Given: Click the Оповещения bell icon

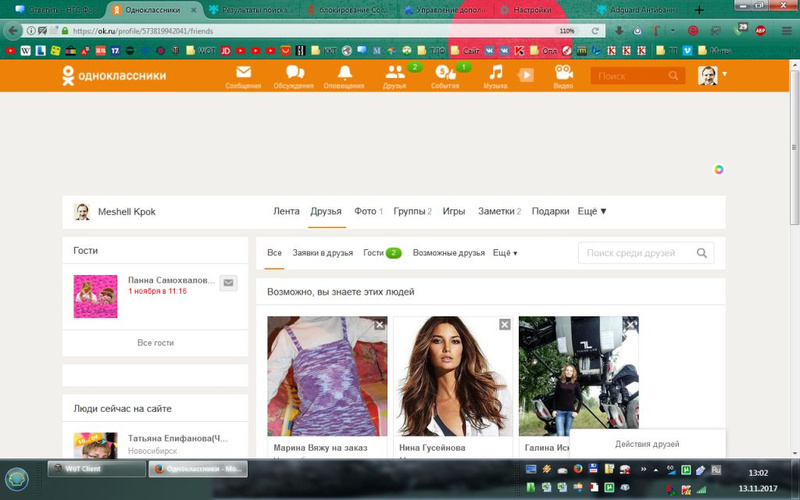Looking at the screenshot, I should (x=344, y=74).
